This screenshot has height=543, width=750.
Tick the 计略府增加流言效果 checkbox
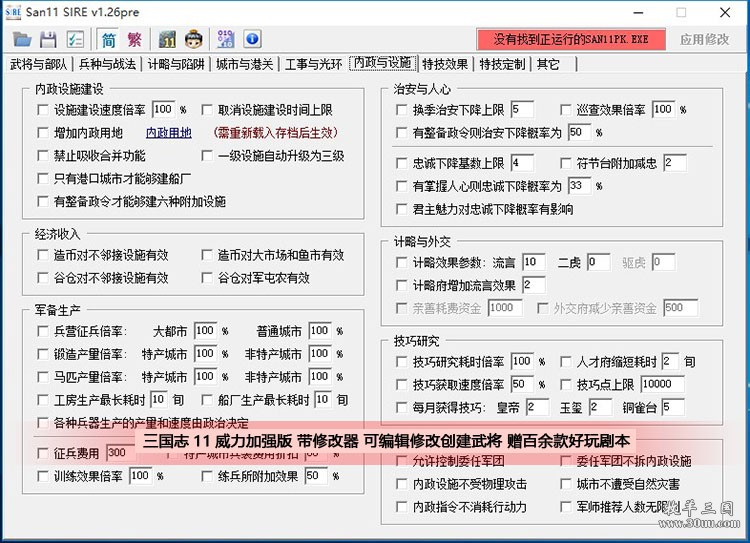click(402, 286)
